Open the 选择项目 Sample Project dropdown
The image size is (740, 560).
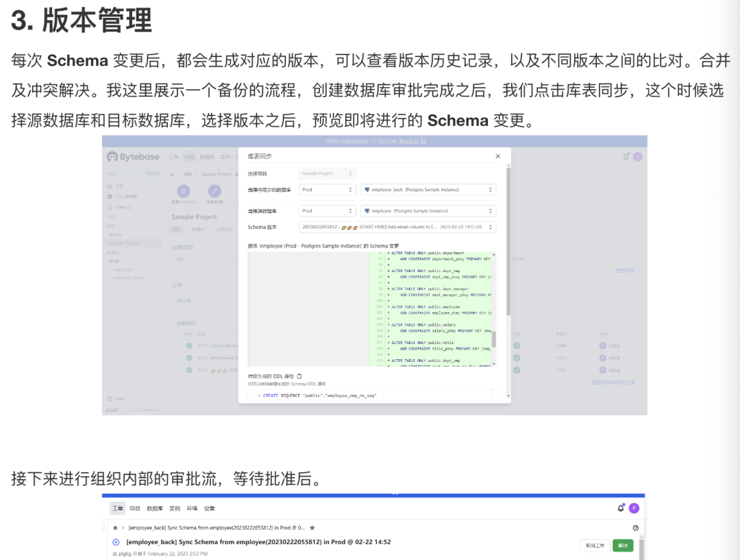(x=327, y=174)
